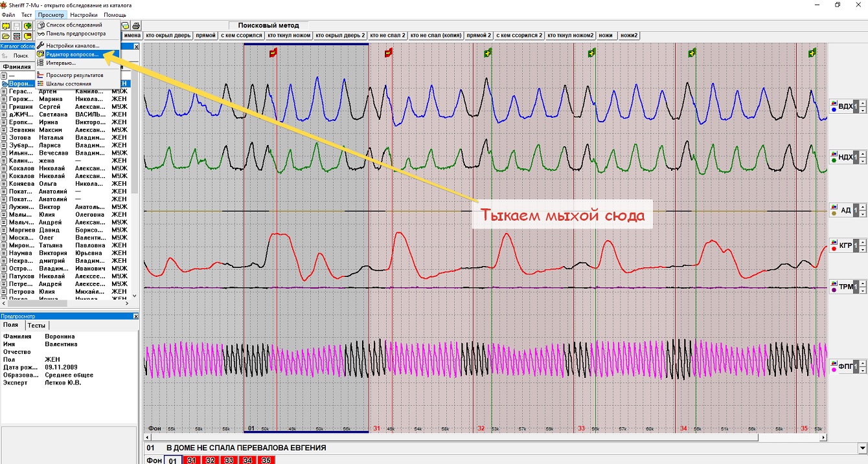
Task: Select test tab кто не спал 2
Action: point(388,36)
